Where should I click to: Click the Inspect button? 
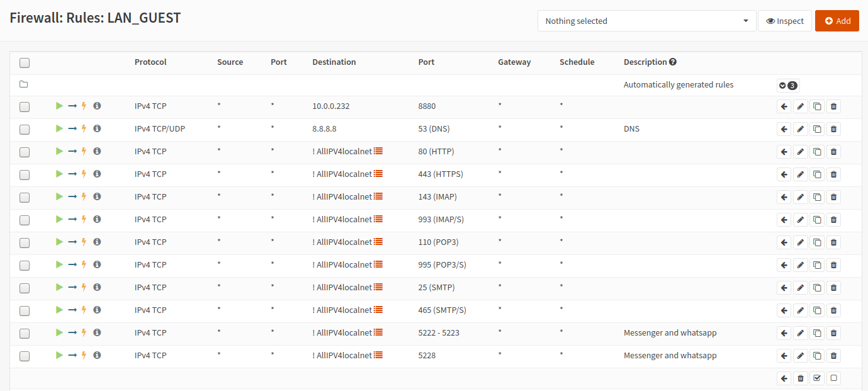point(784,21)
